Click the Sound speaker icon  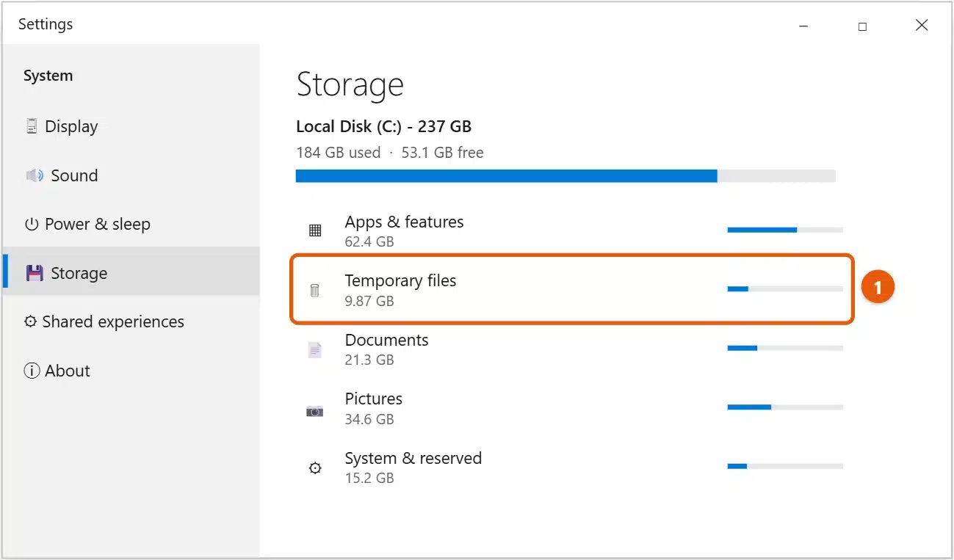(x=34, y=175)
